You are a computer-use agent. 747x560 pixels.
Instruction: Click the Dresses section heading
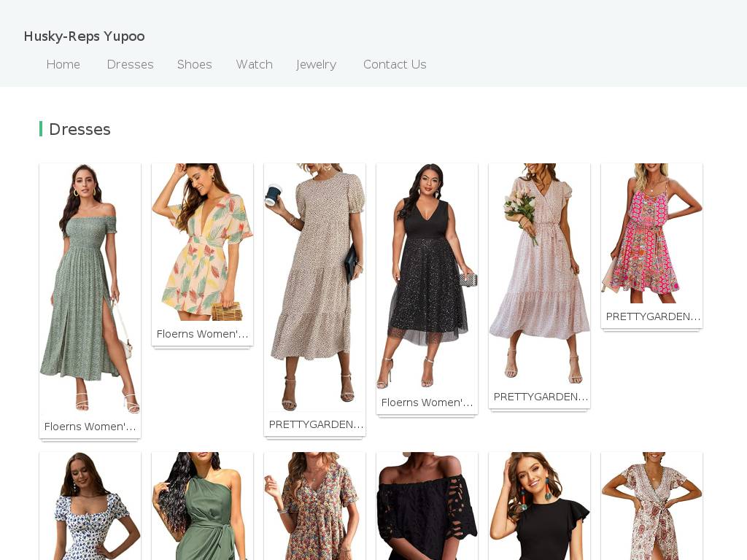(x=80, y=129)
